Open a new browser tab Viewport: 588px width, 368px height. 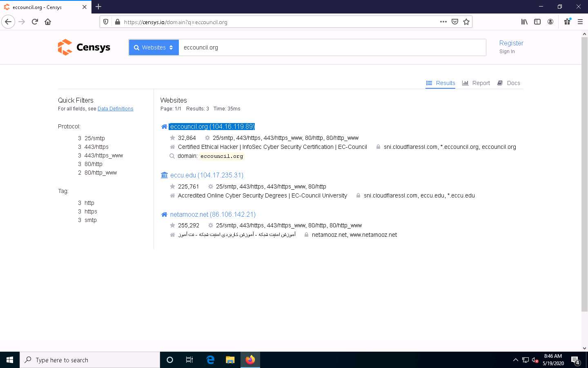click(98, 7)
